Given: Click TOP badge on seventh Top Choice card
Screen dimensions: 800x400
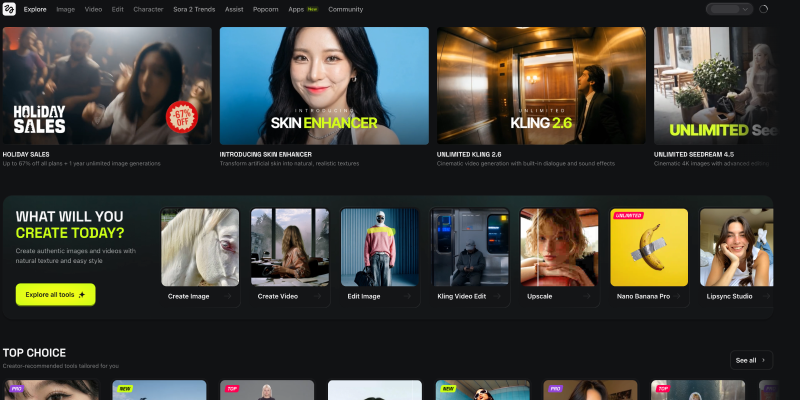Looking at the screenshot, I should pyautogui.click(x=663, y=388).
